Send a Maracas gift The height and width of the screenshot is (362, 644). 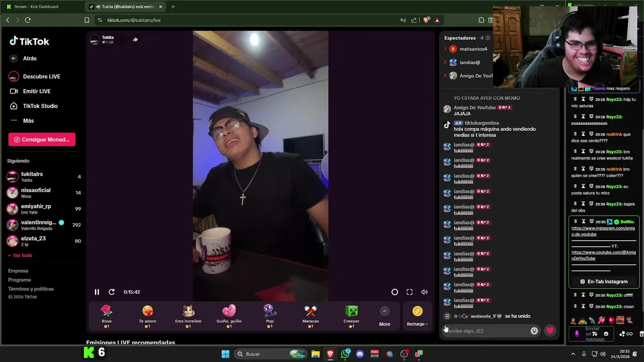pyautogui.click(x=310, y=316)
